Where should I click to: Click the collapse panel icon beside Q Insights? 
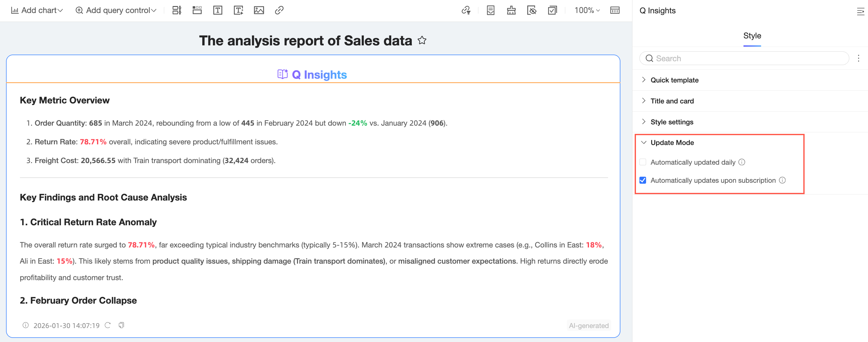[x=860, y=11]
